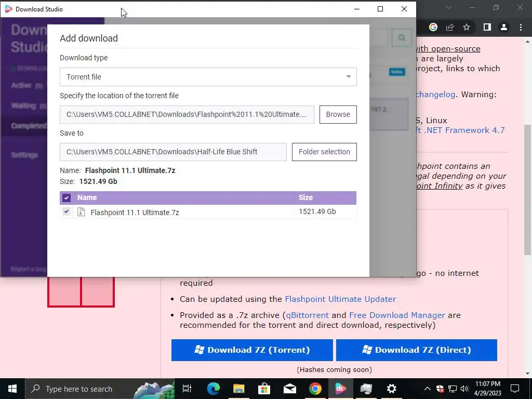Screen dimensions: 532x399
Task: Open the notification center icon
Action: (x=515, y=389)
